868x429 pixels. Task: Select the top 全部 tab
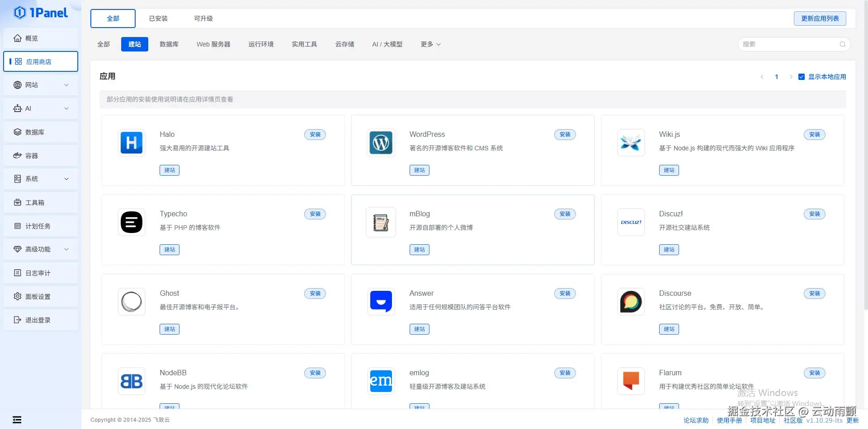click(113, 19)
